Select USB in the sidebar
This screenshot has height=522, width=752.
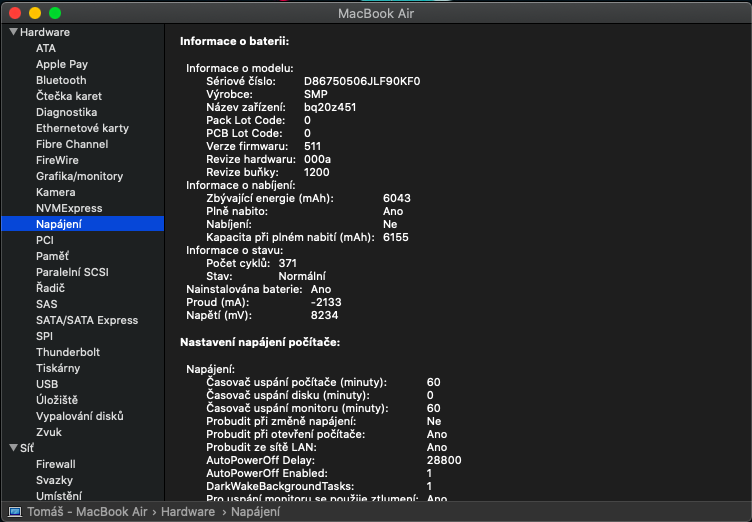pos(47,384)
